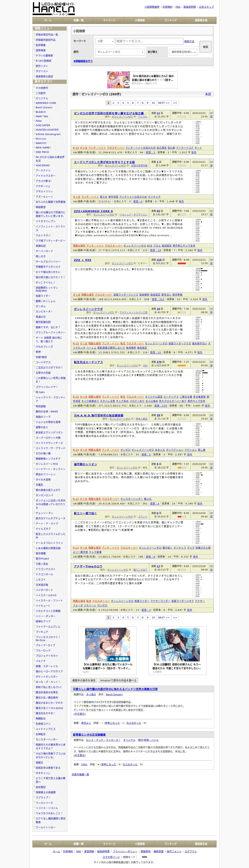
Task: Open the top 推薦一覧 navigation tab
Action: pyautogui.click(x=79, y=20)
